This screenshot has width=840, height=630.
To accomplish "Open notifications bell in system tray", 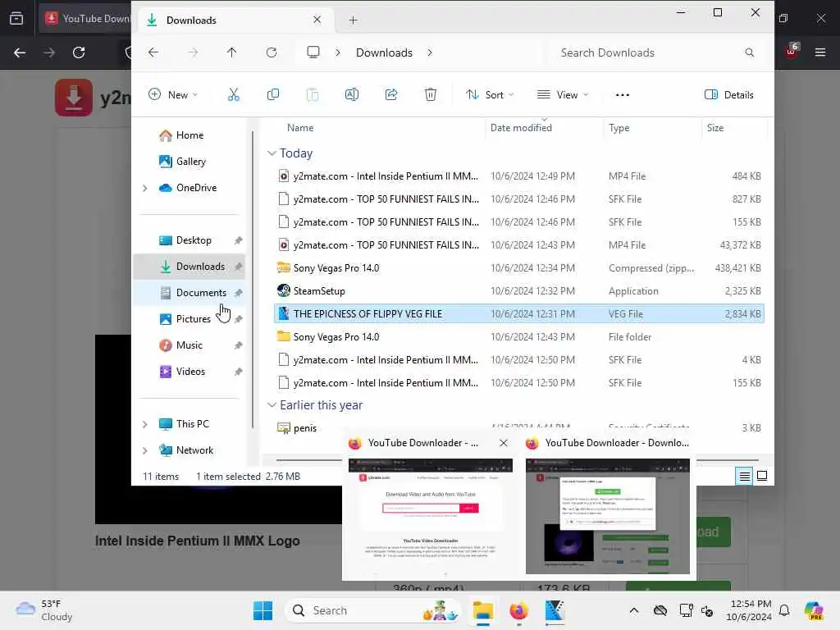I will click(x=784, y=610).
